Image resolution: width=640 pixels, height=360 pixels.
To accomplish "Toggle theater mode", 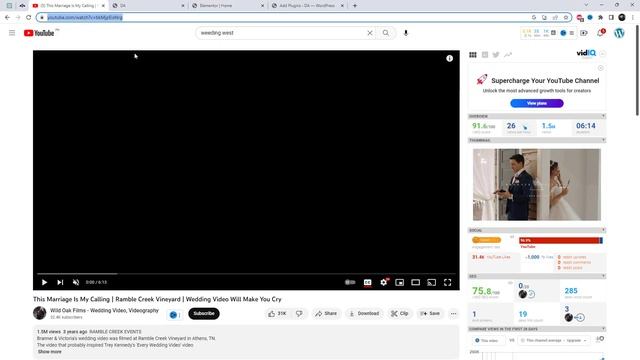I will tap(416, 282).
